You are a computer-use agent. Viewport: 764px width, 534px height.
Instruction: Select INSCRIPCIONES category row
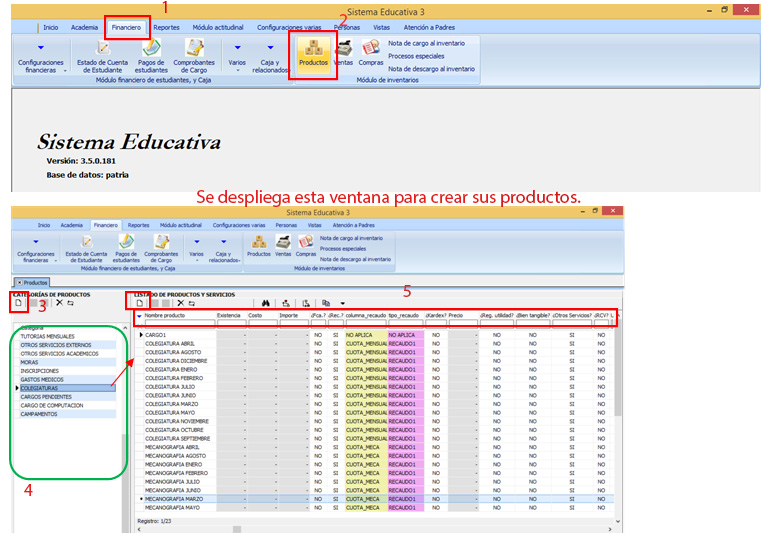pos(68,371)
